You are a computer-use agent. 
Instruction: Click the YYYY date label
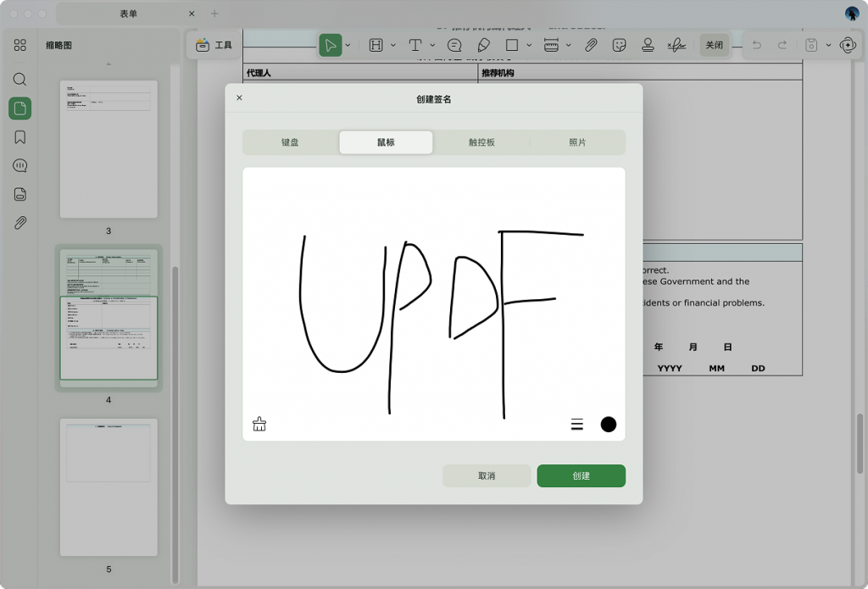[x=670, y=368]
